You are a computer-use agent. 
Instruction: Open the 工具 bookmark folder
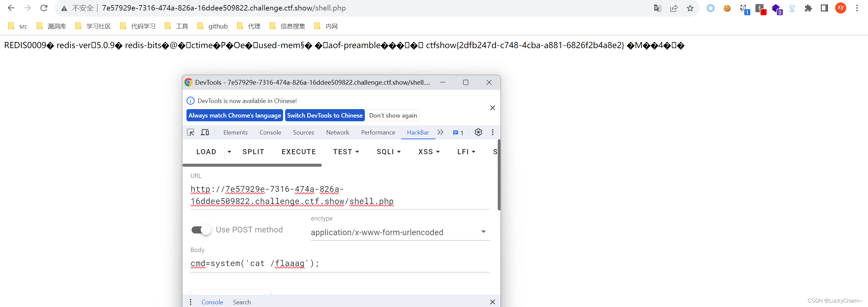pyautogui.click(x=177, y=26)
